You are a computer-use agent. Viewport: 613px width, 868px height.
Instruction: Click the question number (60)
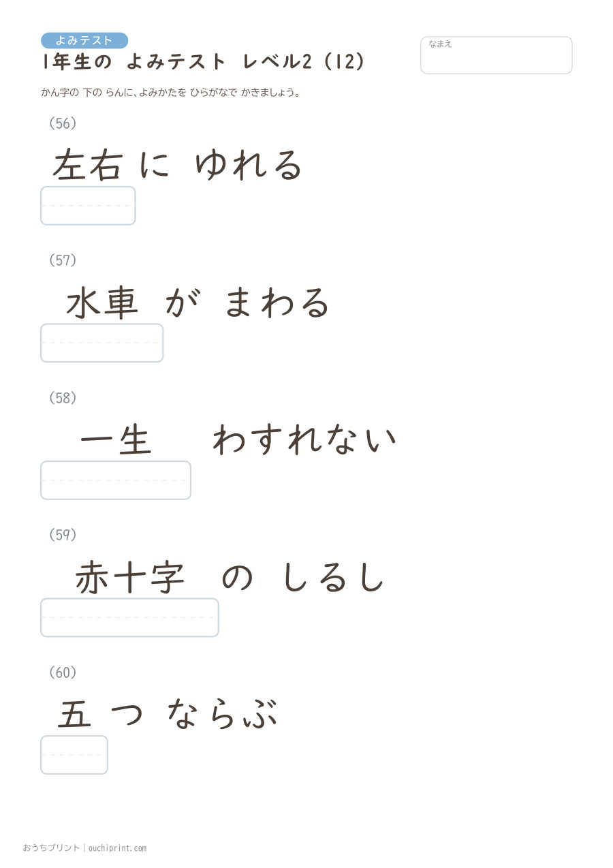[x=63, y=672]
